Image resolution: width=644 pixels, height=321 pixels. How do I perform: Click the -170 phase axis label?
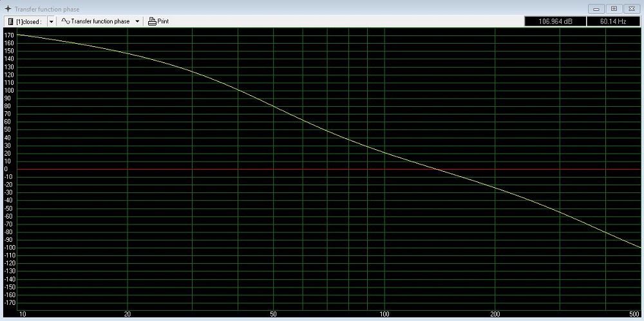pos(8,302)
